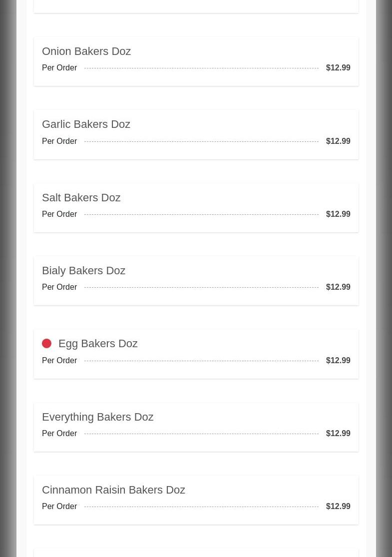Open Bialy Bakers Doz item

pos(83,271)
